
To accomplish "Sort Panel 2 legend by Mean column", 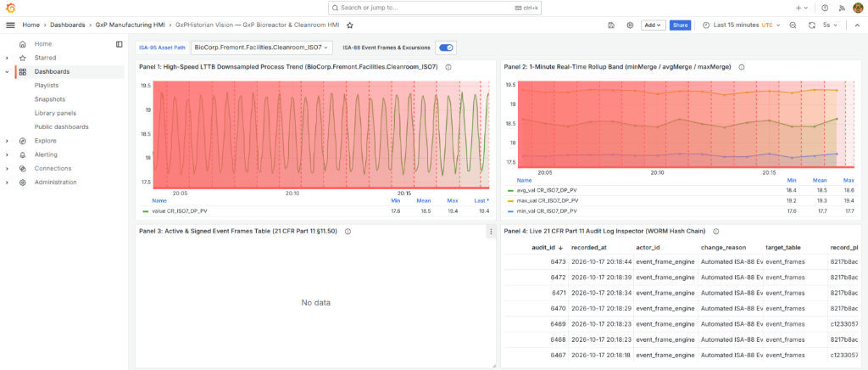I will coord(820,180).
